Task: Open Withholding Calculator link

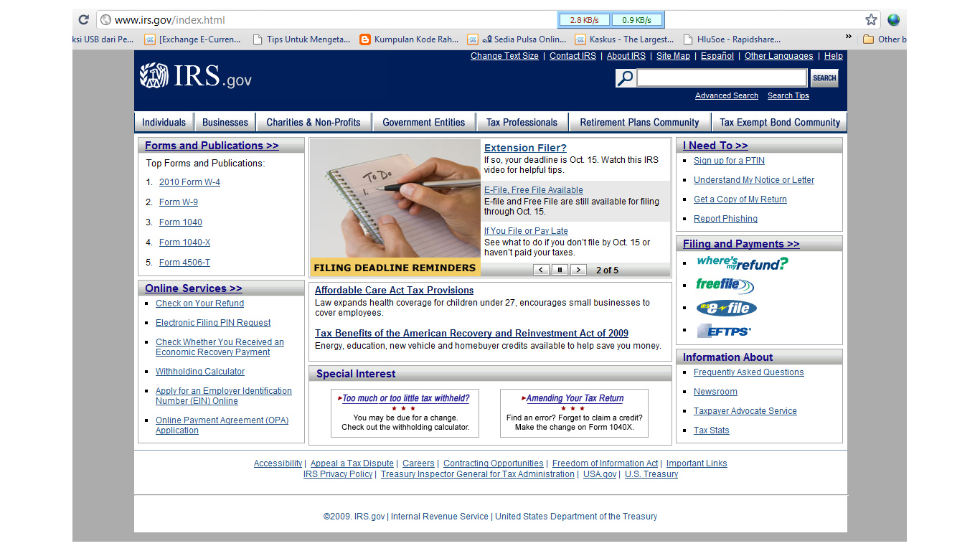Action: (x=200, y=372)
